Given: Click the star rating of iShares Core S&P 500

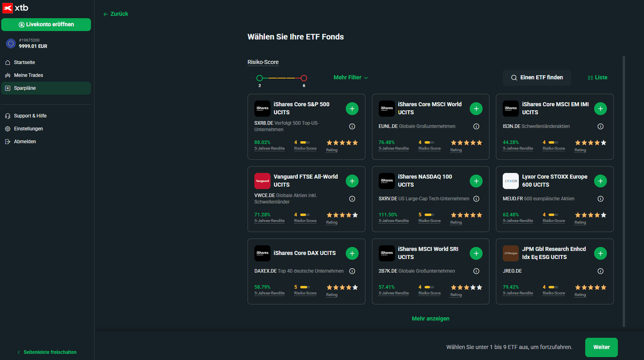Looking at the screenshot, I should 342,143.
